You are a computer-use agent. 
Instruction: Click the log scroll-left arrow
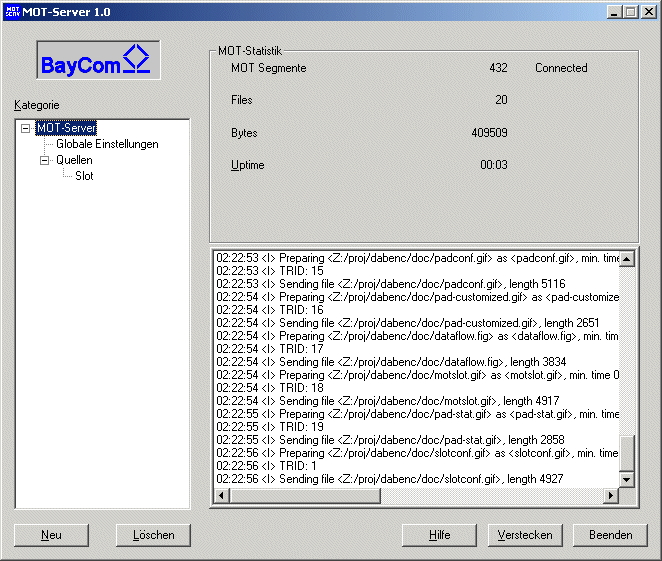click(x=222, y=496)
